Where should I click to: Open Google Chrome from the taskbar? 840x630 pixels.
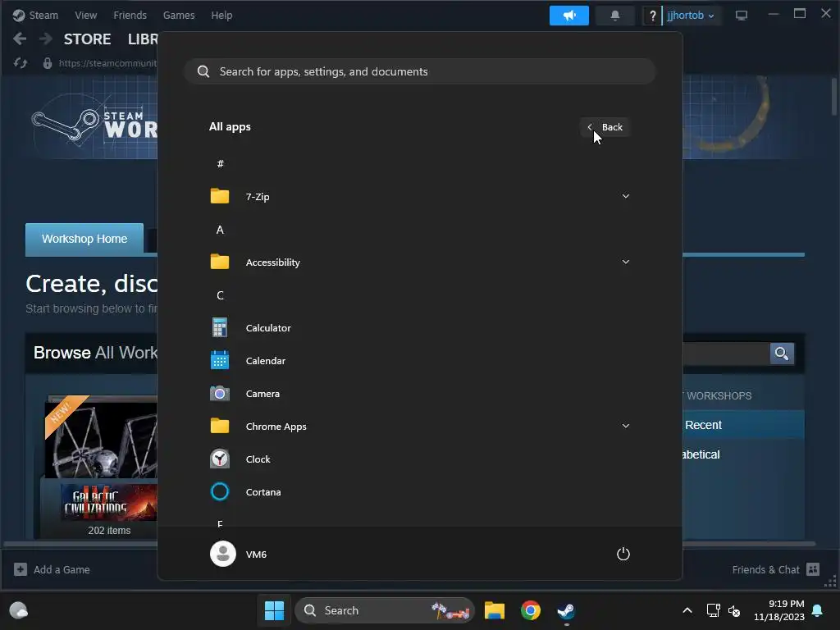531,610
